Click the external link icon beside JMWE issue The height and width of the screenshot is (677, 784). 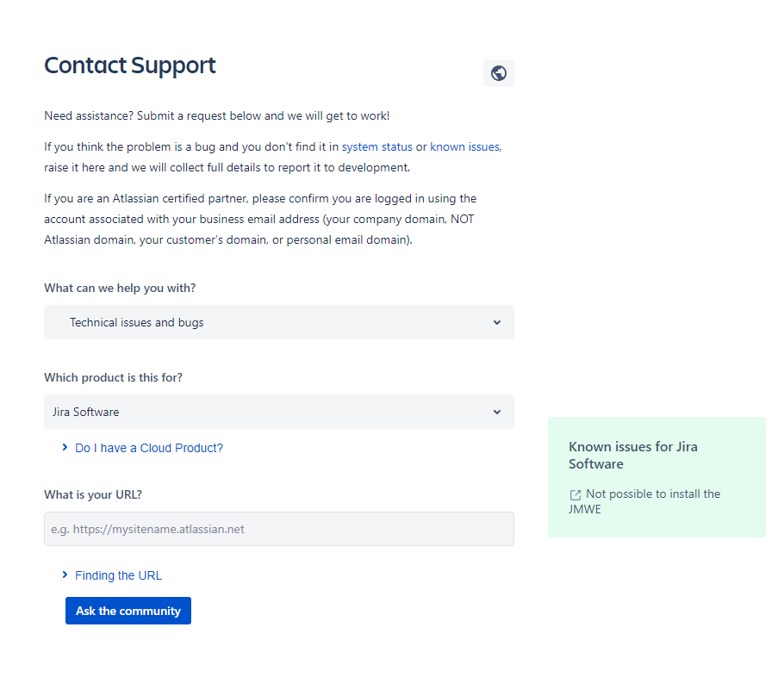tap(576, 495)
